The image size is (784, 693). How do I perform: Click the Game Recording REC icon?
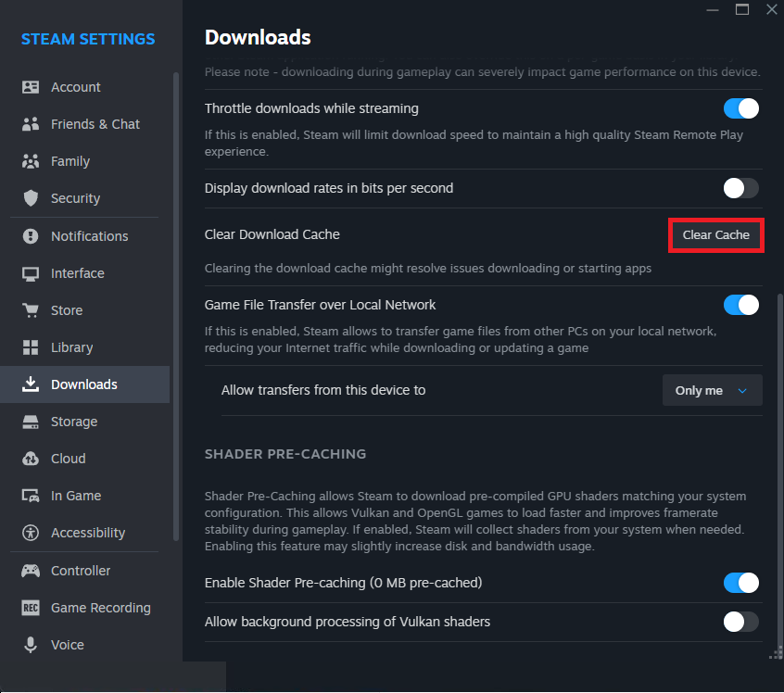pos(31,608)
